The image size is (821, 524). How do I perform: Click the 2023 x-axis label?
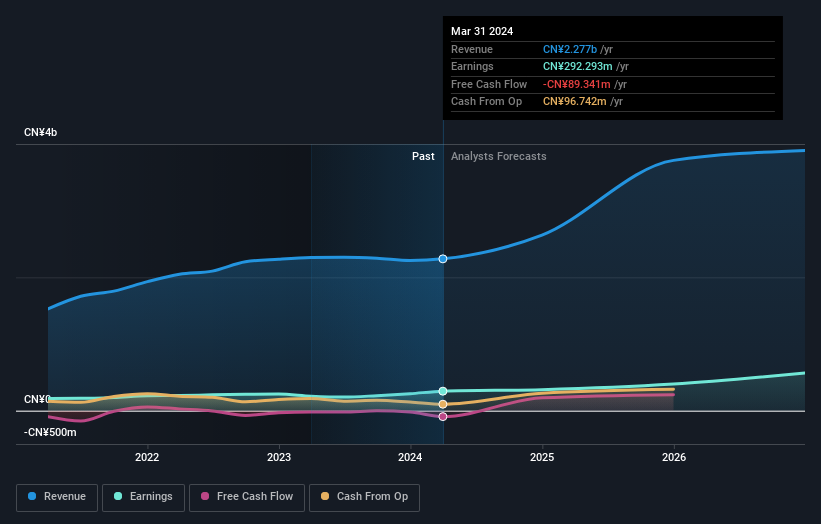(279, 457)
